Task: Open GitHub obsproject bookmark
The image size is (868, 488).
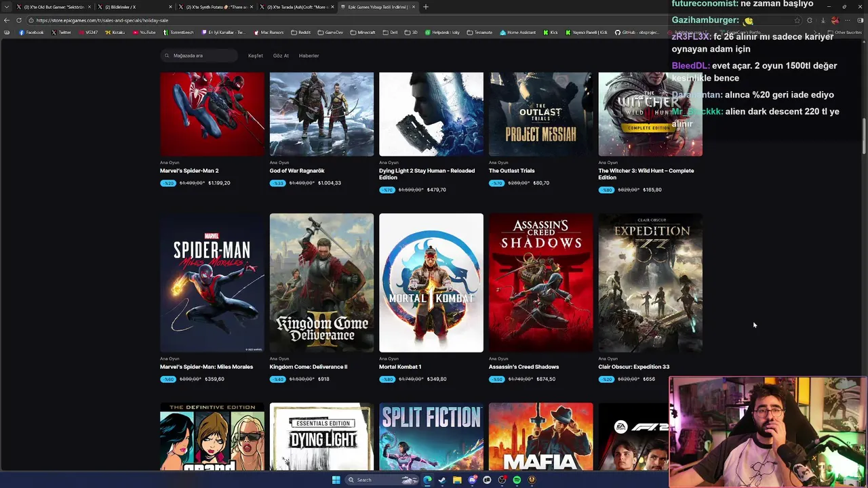Action: pos(637,33)
